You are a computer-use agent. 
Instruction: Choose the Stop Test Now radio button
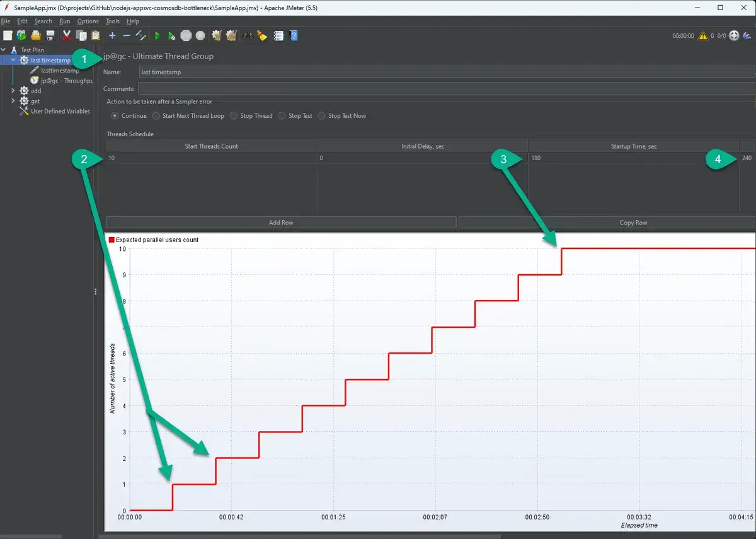[x=322, y=116]
